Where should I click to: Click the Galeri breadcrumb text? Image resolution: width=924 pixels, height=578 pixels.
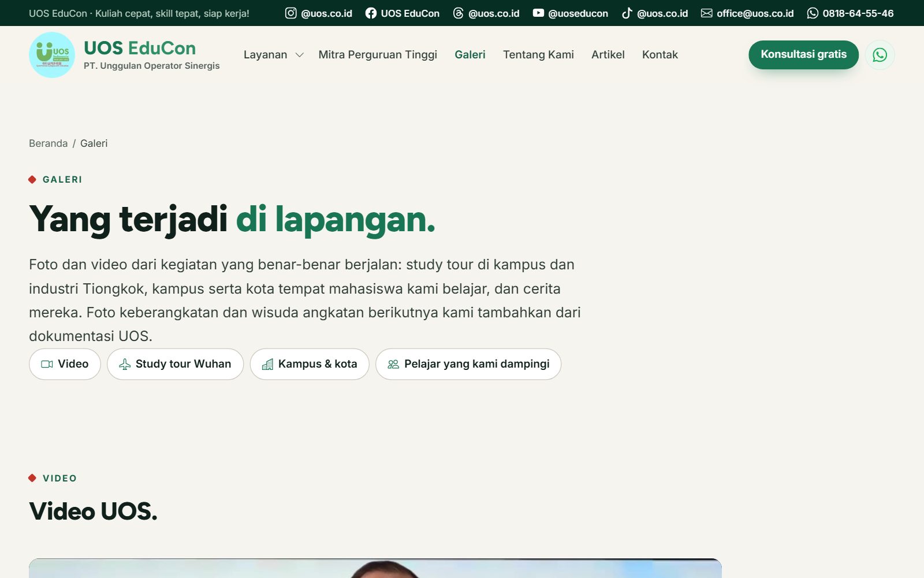[x=94, y=143]
